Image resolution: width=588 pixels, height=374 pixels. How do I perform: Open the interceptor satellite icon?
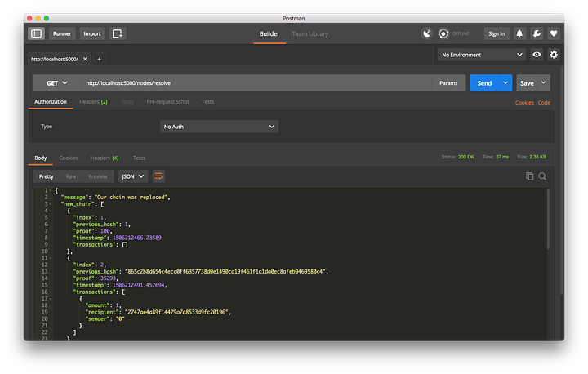[x=427, y=33]
